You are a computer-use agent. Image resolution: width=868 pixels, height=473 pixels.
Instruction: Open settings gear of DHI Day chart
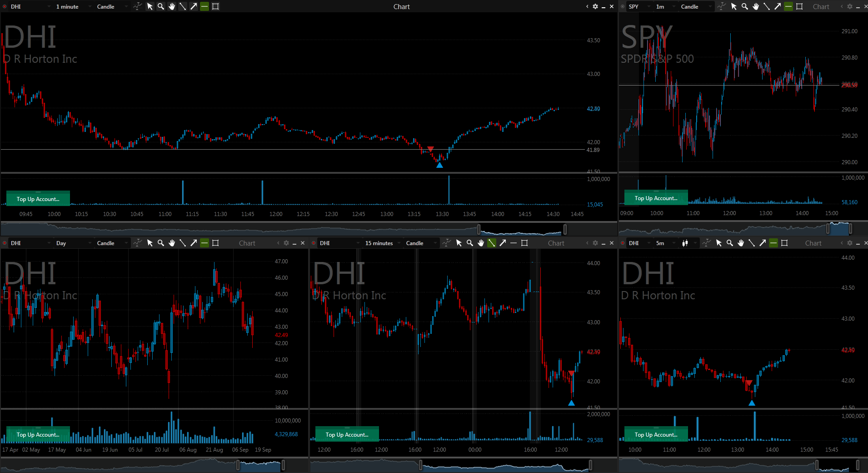(x=286, y=243)
